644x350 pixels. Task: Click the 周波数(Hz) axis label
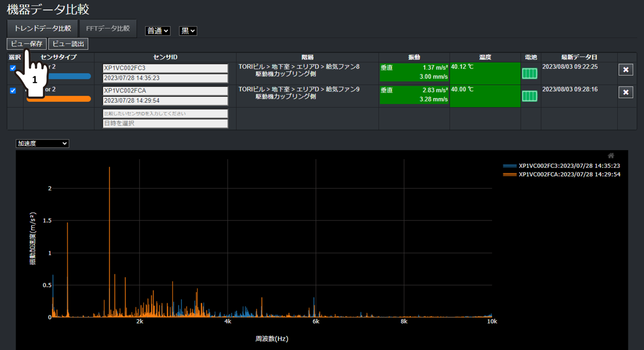272,338
